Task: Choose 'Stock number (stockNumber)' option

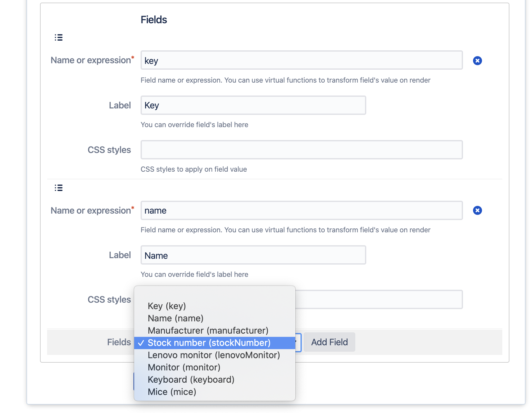Action: pyautogui.click(x=215, y=343)
